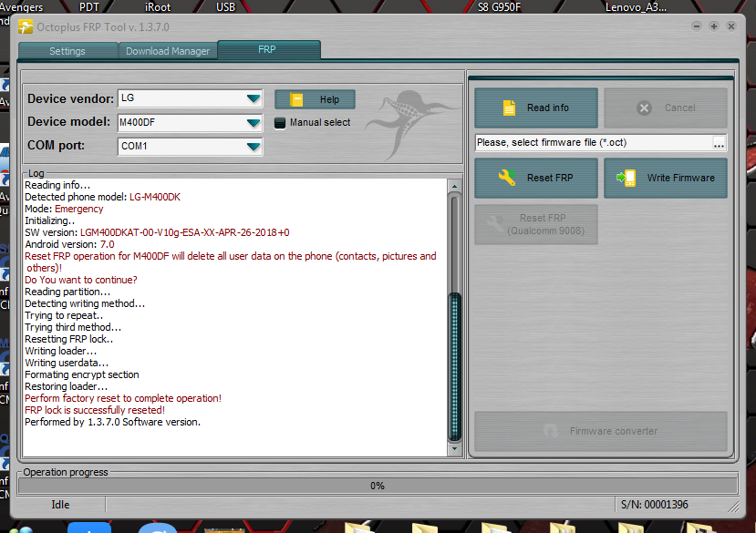Click the Operation progress bar at 0%
Image resolution: width=756 pixels, height=533 pixels.
[378, 486]
